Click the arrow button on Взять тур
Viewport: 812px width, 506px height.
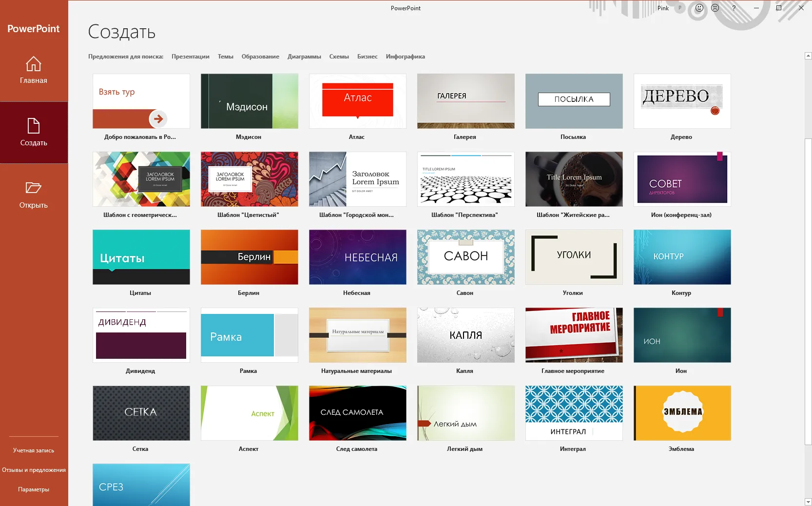point(158,118)
